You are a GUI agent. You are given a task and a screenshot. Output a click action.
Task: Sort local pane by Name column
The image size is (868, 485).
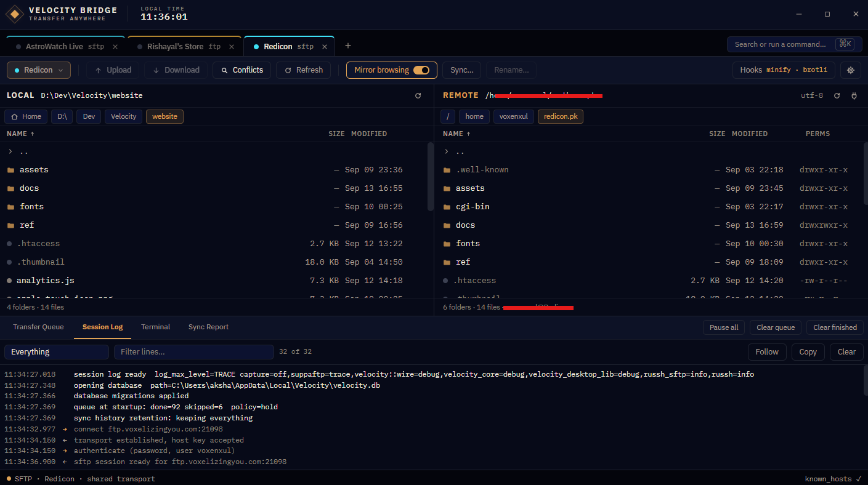coord(20,134)
